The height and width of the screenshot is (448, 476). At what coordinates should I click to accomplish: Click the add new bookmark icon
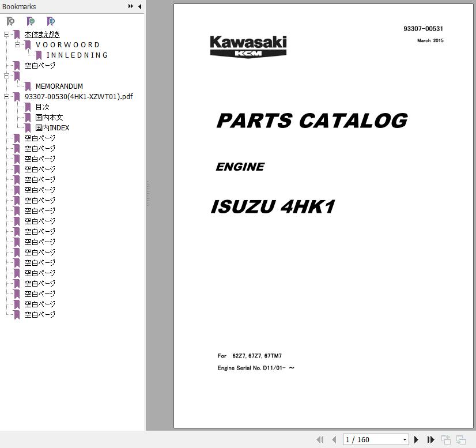pyautogui.click(x=31, y=21)
